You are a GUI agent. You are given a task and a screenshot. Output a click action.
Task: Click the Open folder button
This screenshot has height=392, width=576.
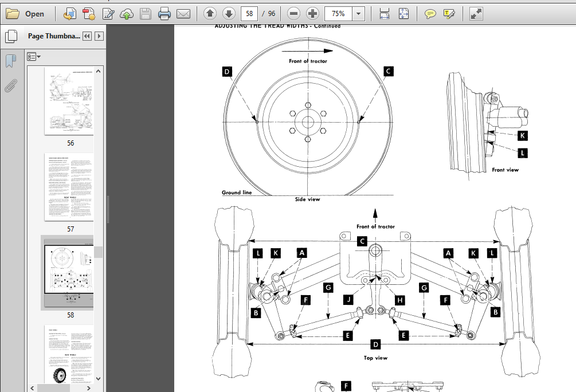tap(25, 14)
